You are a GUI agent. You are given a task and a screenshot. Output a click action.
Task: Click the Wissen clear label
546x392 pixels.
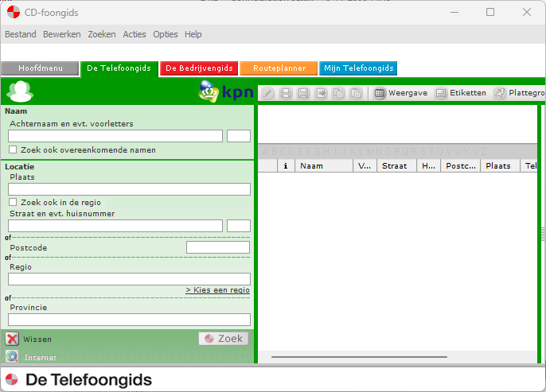(x=37, y=340)
